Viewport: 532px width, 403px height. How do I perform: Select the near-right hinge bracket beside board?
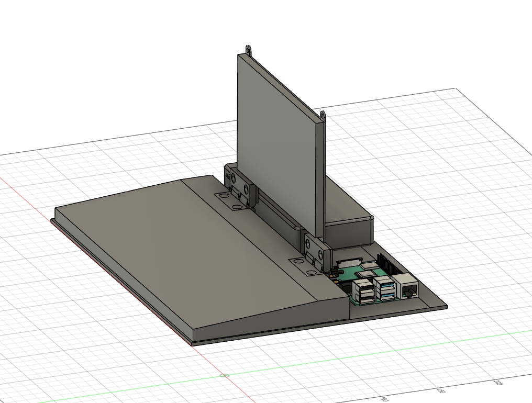[317, 252]
